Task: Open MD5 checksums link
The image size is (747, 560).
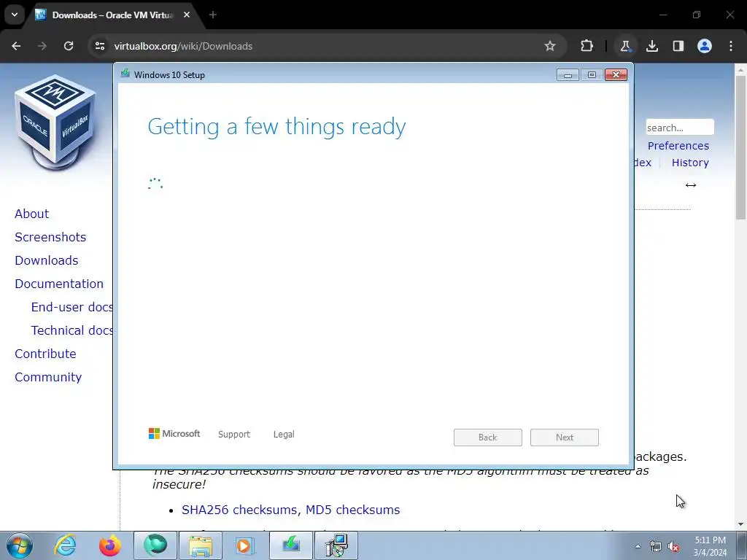Action: (352, 510)
